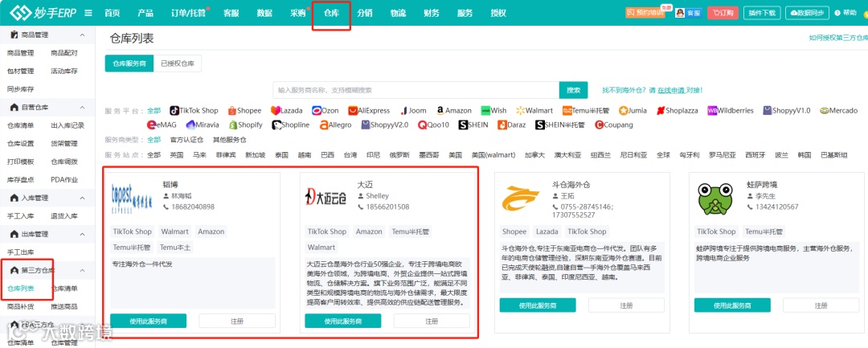Select the 马来 service site filter
The width and height of the screenshot is (868, 348).
199,155
